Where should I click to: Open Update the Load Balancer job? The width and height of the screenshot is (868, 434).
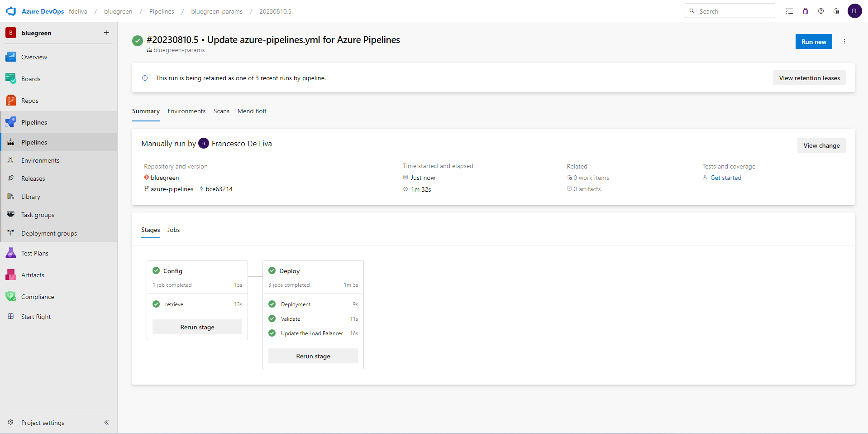[313, 333]
